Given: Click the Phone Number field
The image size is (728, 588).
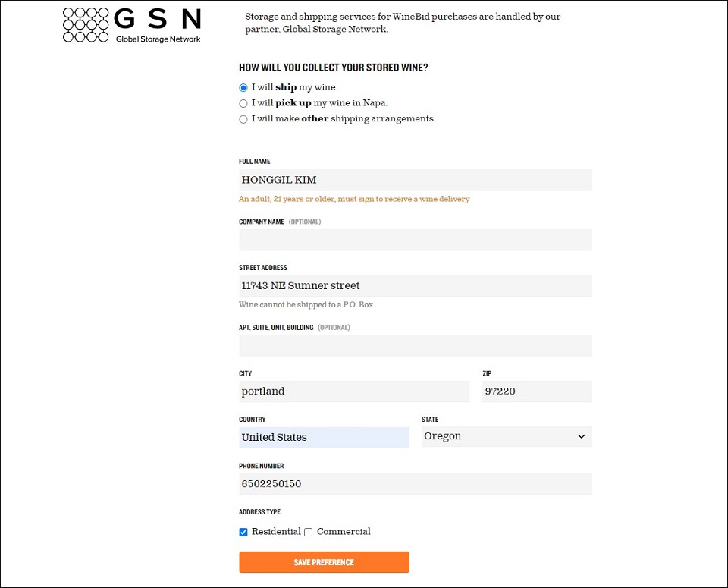Looking at the screenshot, I should (x=415, y=484).
